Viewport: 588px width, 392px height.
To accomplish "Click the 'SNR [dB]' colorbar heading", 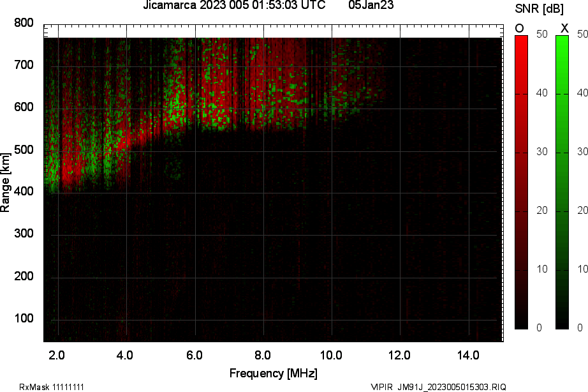I will click(x=540, y=9).
